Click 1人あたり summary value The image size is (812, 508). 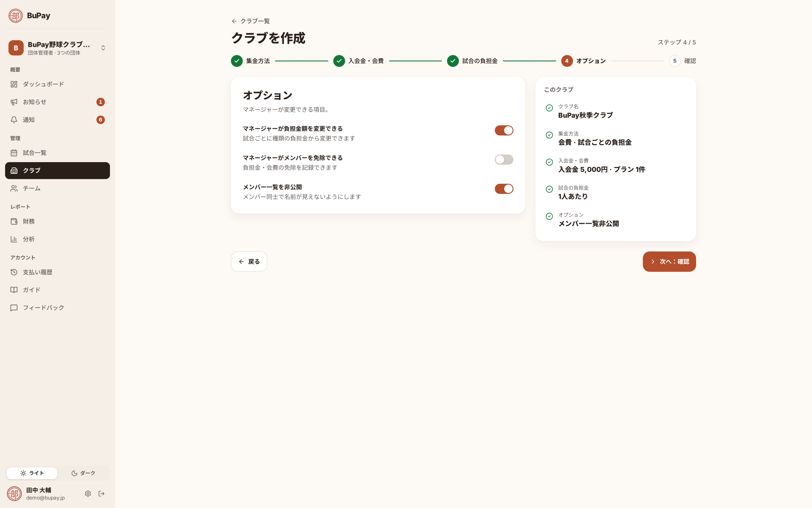tap(573, 197)
